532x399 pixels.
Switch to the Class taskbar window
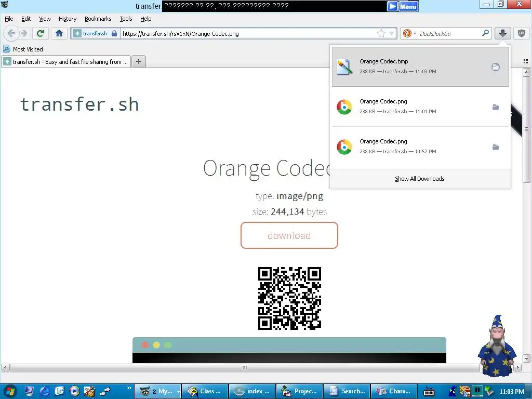205,391
